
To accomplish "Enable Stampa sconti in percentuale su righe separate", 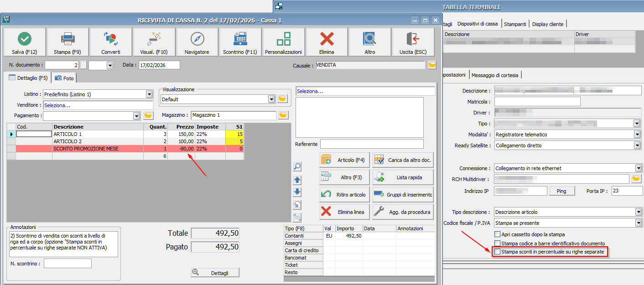I will (x=497, y=252).
